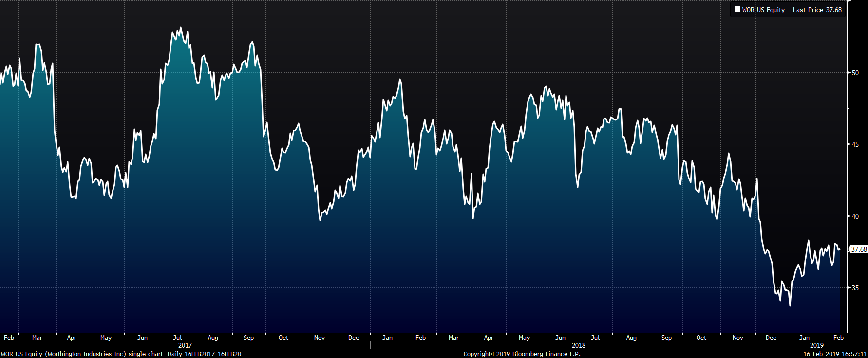
Task: Click the 40 price axis label
Action: pos(855,216)
